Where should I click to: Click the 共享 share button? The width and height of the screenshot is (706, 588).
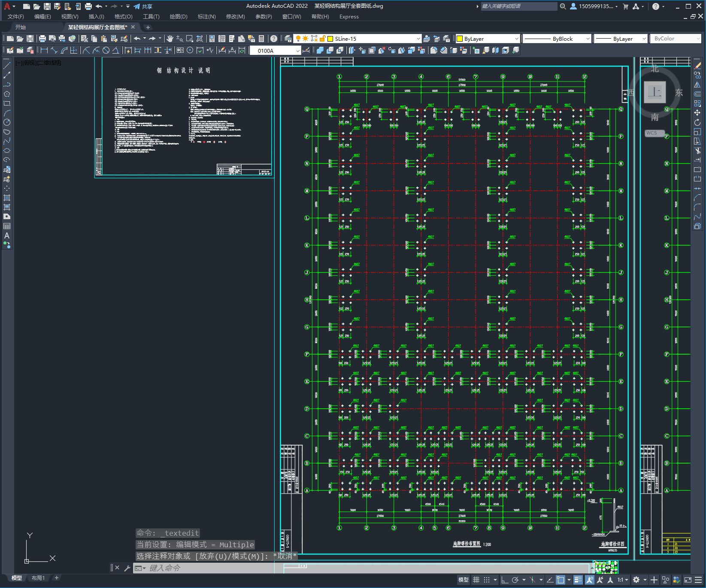[143, 6]
